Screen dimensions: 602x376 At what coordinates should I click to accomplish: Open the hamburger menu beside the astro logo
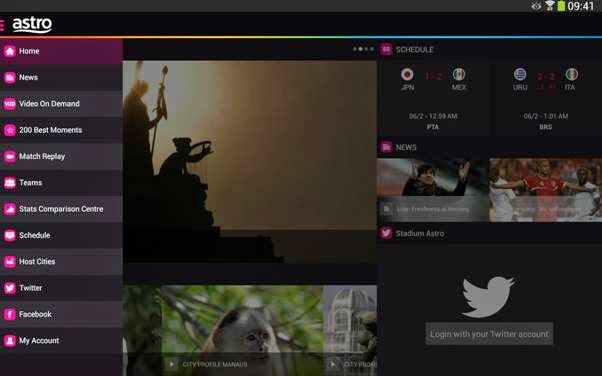[x=2, y=25]
